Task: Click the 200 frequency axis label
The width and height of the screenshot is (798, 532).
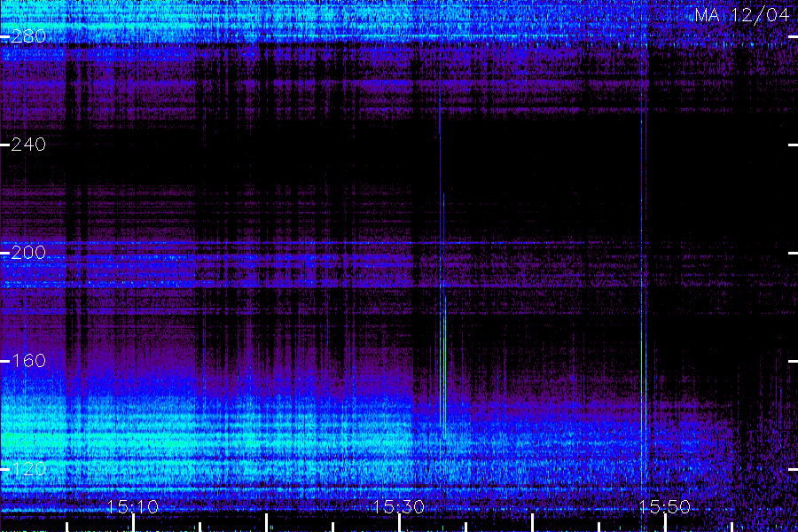Action: 28,253
